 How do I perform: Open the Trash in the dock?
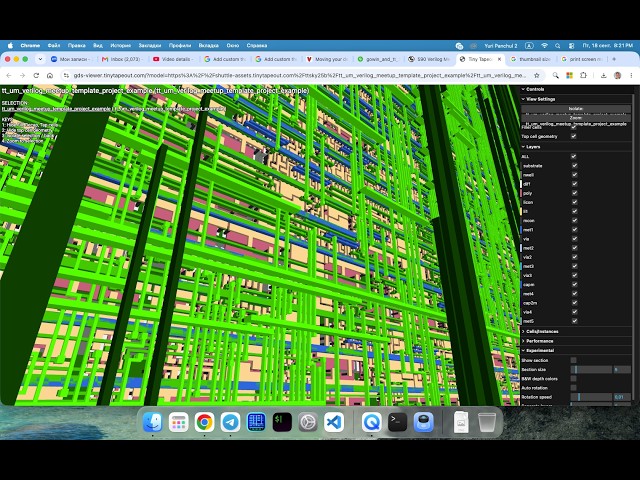coord(487,422)
